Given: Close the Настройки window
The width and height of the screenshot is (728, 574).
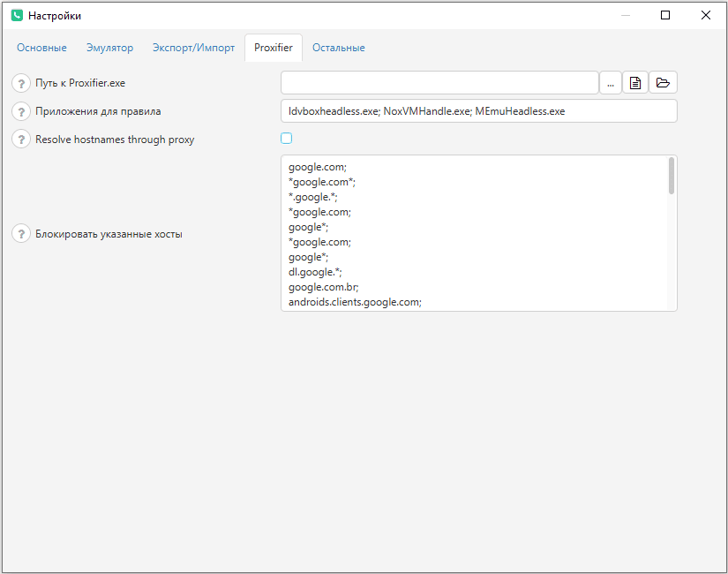Looking at the screenshot, I should 706,15.
